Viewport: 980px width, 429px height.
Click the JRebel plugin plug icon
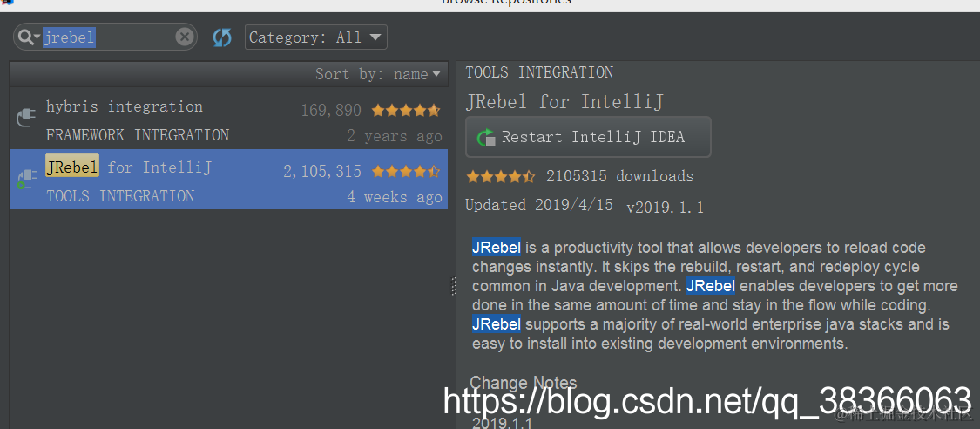click(25, 178)
